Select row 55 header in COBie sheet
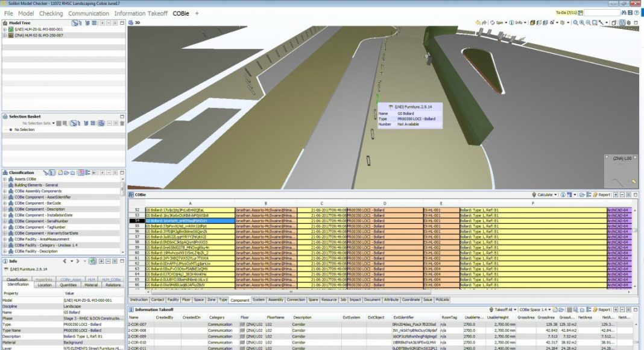 coord(137,226)
